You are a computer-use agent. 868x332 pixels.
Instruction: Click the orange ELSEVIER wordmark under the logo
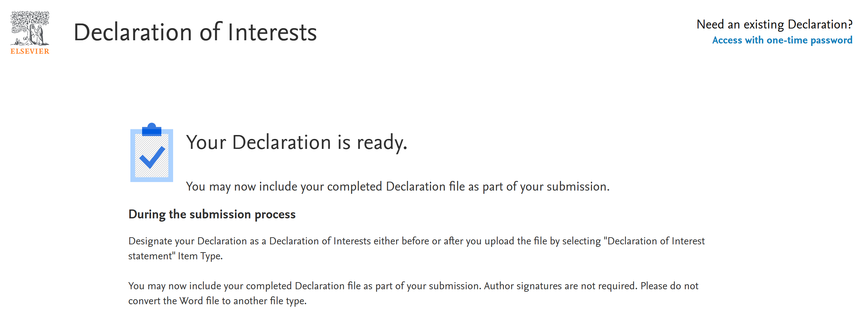pos(30,51)
